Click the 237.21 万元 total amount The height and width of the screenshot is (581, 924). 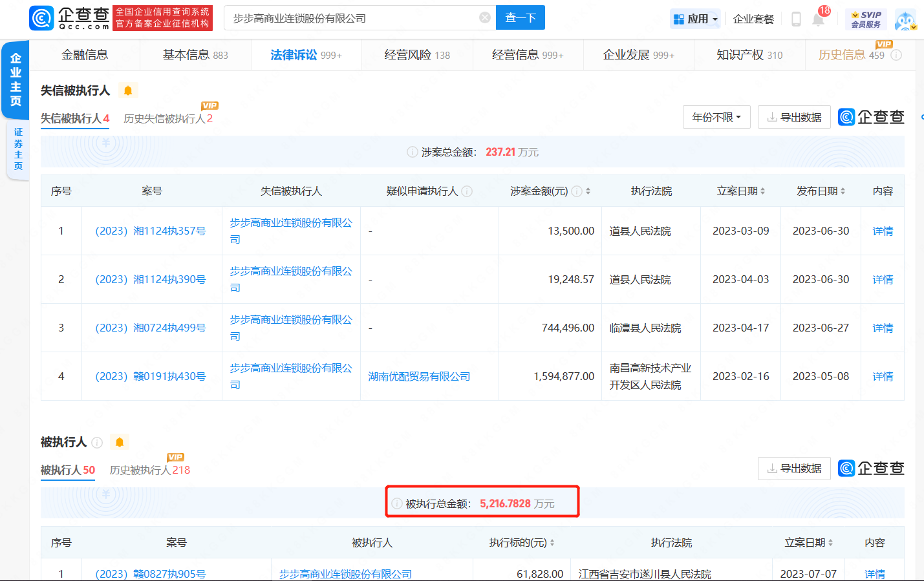click(512, 152)
